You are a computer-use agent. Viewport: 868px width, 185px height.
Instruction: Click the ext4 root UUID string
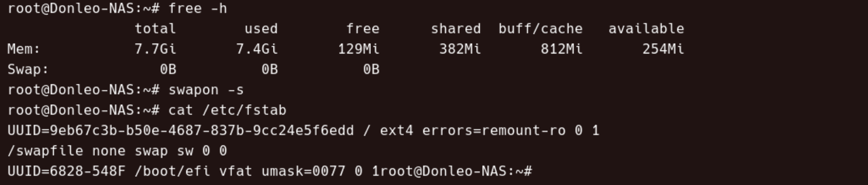181,131
